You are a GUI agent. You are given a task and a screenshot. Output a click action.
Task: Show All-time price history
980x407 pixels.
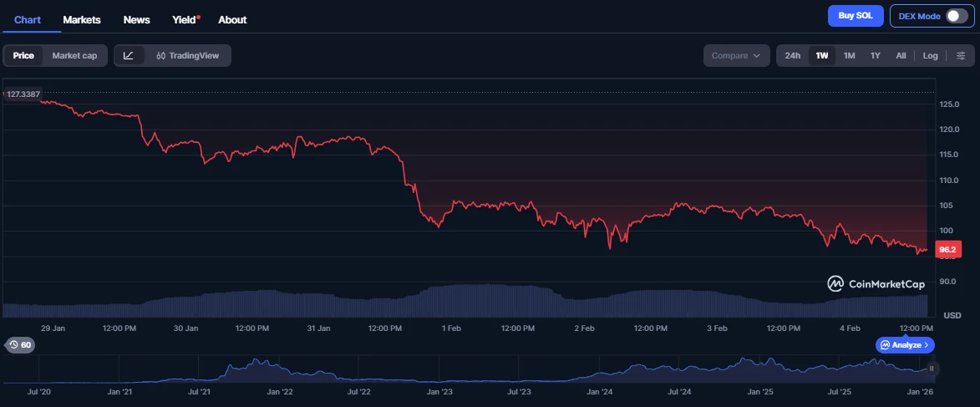point(901,56)
